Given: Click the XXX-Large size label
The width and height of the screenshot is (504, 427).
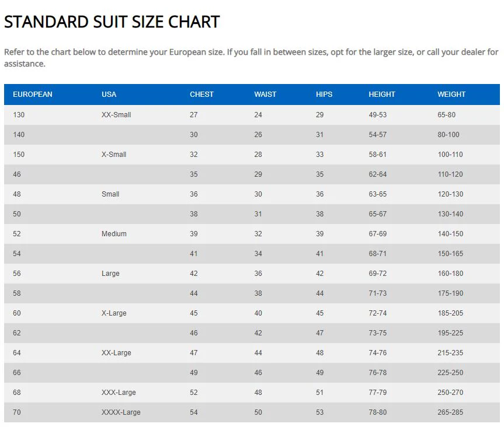Looking at the screenshot, I should point(119,393).
